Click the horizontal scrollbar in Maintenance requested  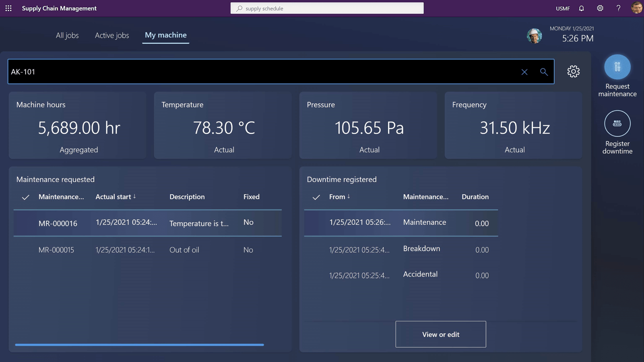[139, 345]
